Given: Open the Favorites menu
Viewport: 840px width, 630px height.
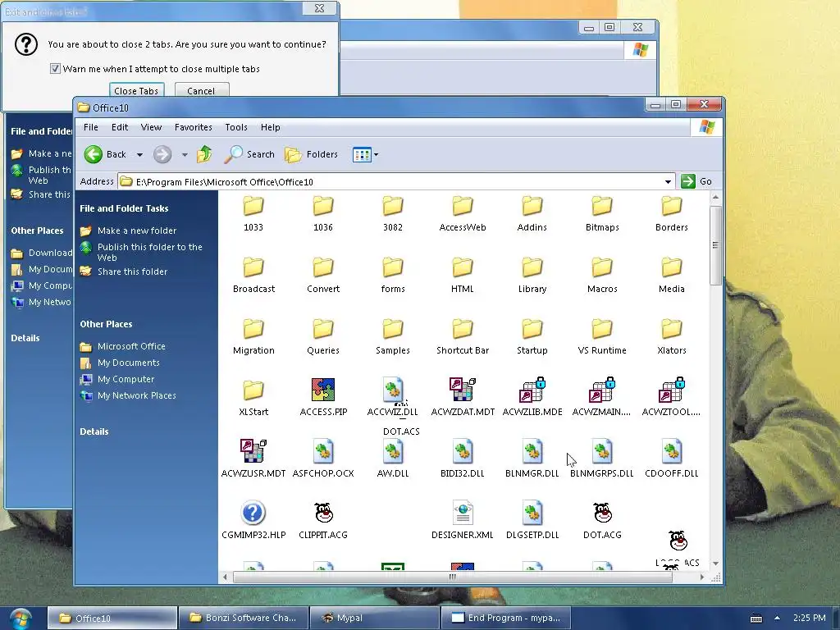Looking at the screenshot, I should [194, 127].
